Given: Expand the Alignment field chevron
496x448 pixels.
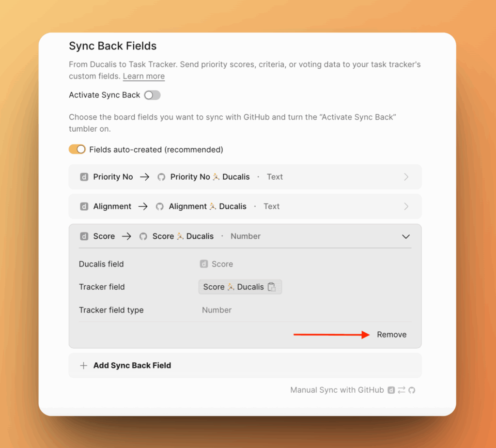Looking at the screenshot, I should point(406,207).
